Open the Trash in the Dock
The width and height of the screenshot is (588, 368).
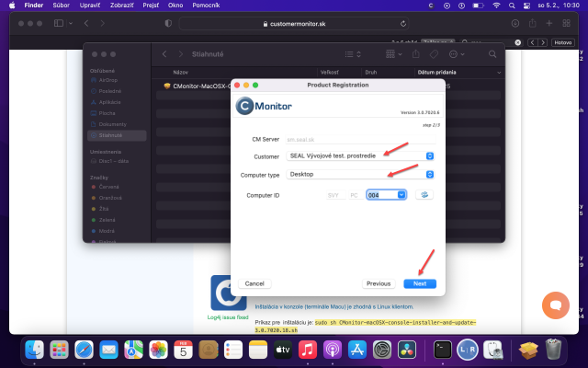[553, 350]
